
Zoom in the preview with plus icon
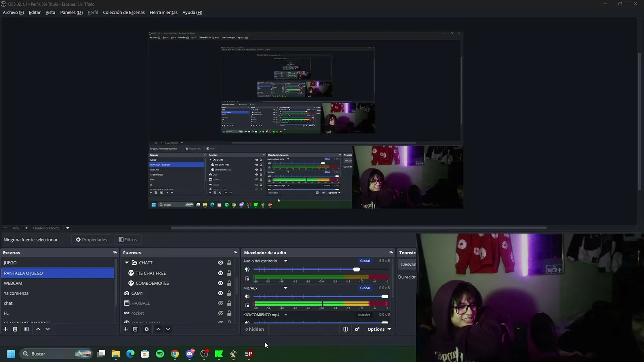coord(26,228)
